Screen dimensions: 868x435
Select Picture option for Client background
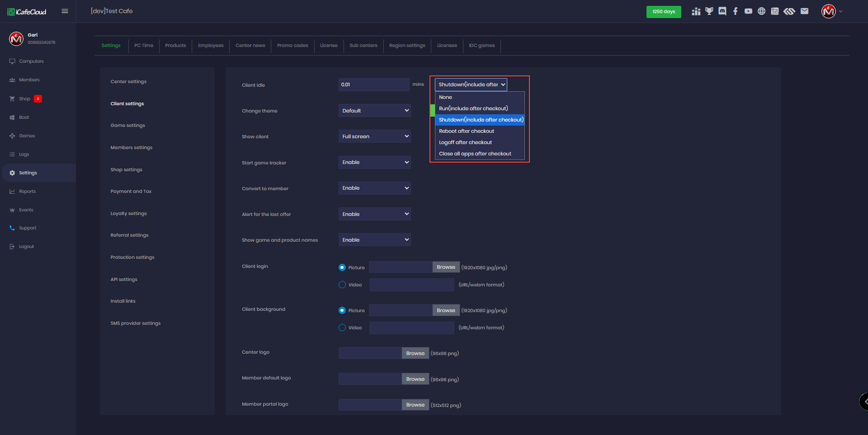pyautogui.click(x=342, y=310)
